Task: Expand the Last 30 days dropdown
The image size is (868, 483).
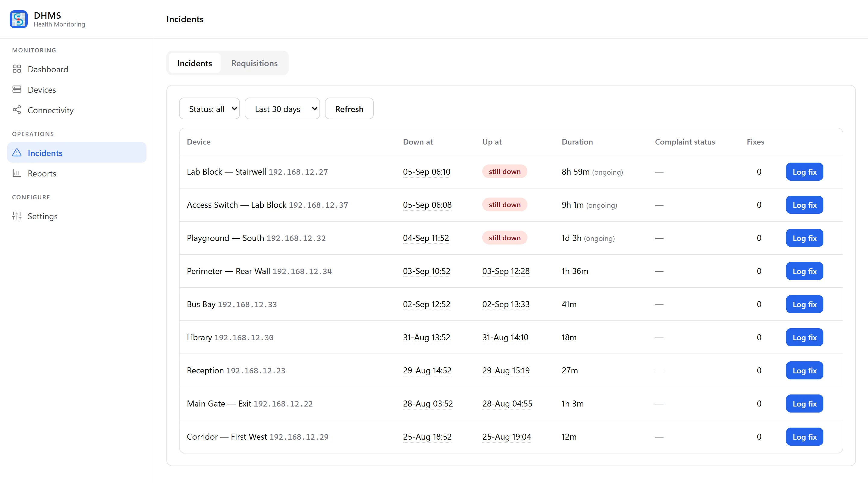Action: click(282, 109)
